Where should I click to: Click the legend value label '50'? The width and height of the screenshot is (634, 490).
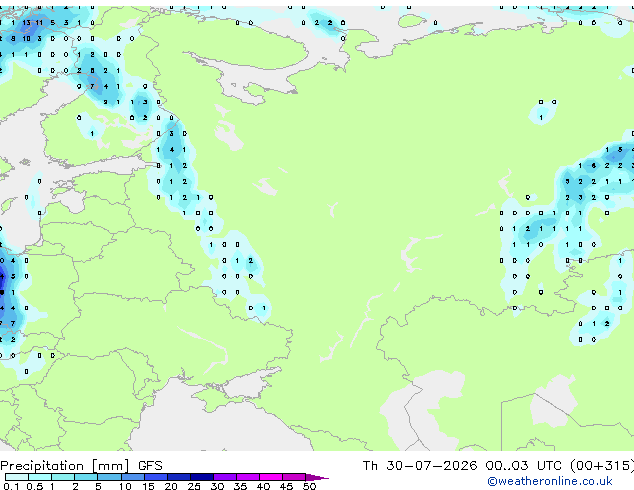(x=309, y=486)
